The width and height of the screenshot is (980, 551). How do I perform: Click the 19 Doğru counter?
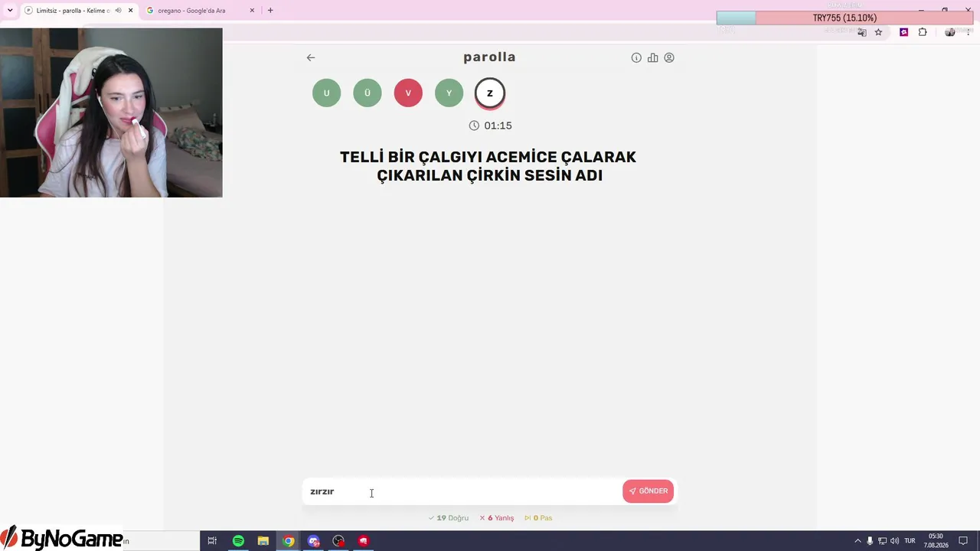point(449,518)
